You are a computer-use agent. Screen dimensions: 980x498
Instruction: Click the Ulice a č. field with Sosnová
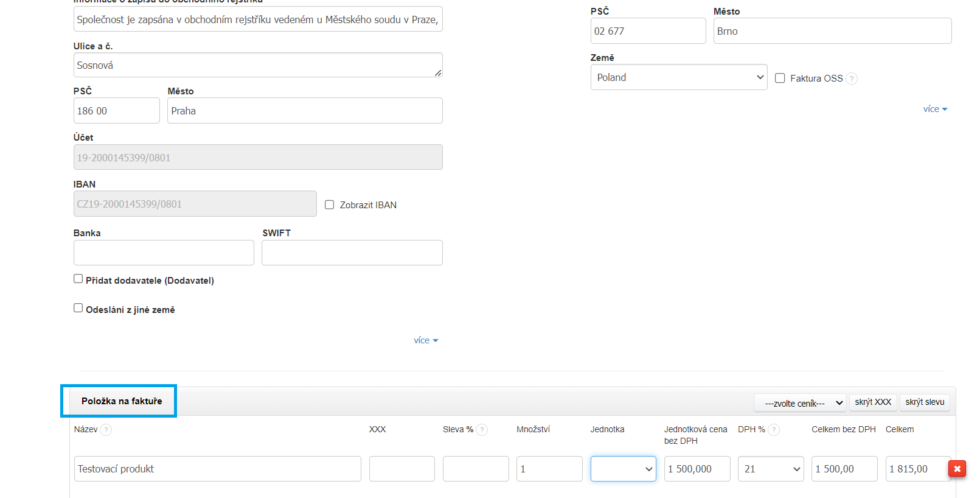coord(258,65)
